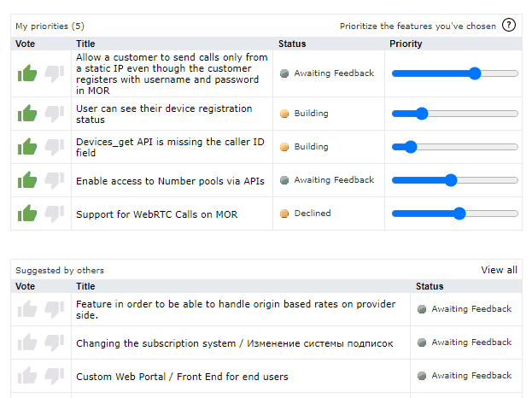Viewport: 532px width, 398px height.
Task: Click the Priority column header
Action: pyautogui.click(x=405, y=43)
